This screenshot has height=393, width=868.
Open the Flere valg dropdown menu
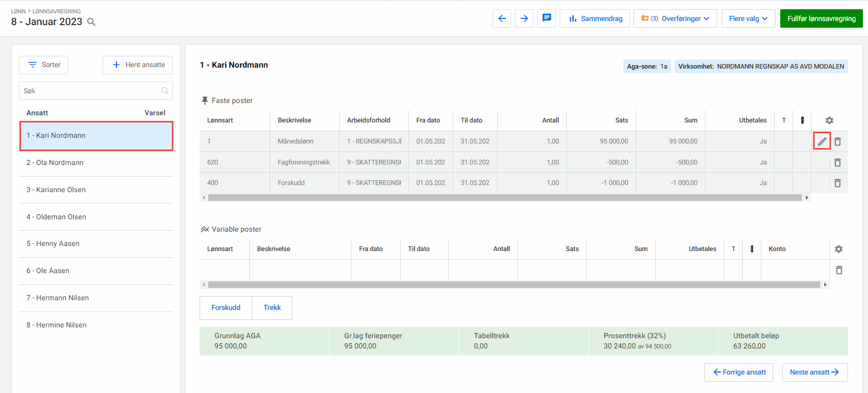pos(748,18)
